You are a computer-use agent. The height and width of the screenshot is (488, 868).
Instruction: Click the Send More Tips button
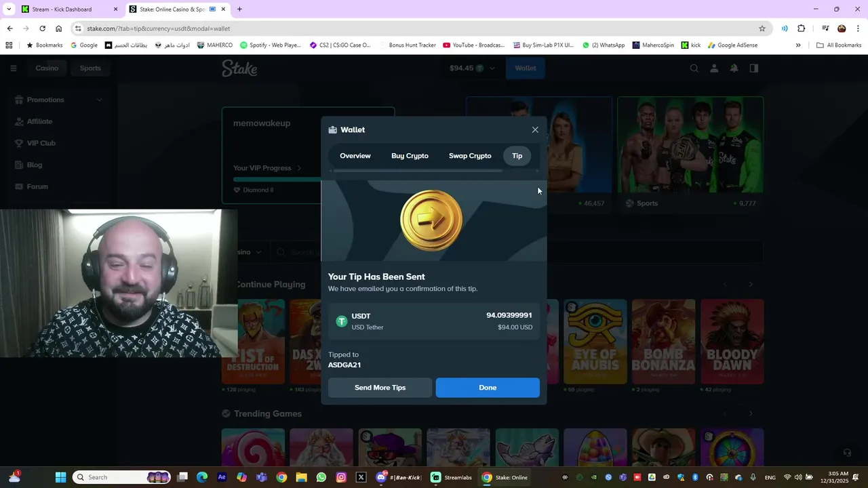coord(380,388)
